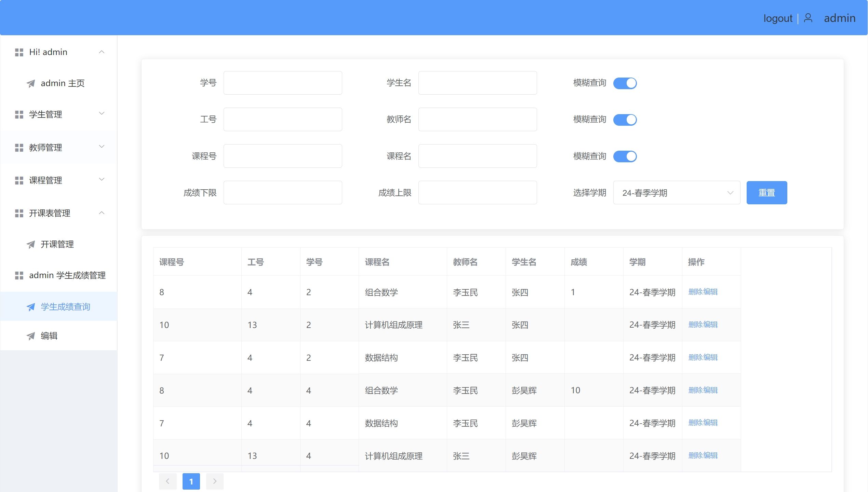Click the grid icon beside 开课表管理
This screenshot has height=492, width=868.
point(19,213)
